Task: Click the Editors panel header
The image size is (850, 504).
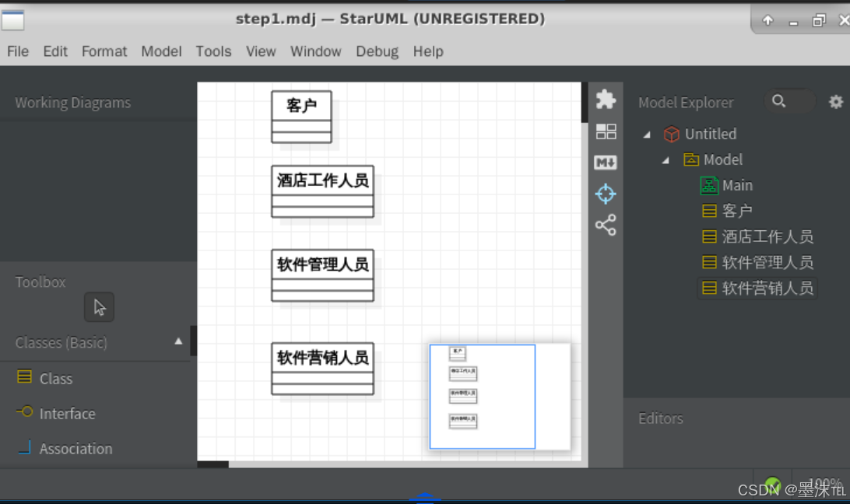Action: (x=661, y=418)
